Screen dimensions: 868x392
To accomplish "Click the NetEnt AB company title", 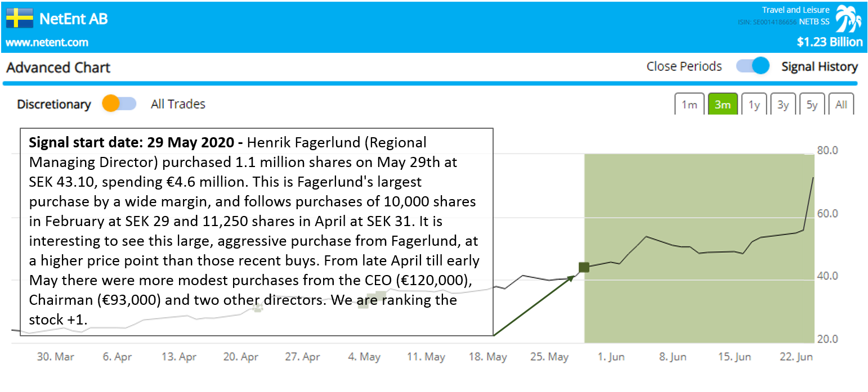I will pos(73,19).
